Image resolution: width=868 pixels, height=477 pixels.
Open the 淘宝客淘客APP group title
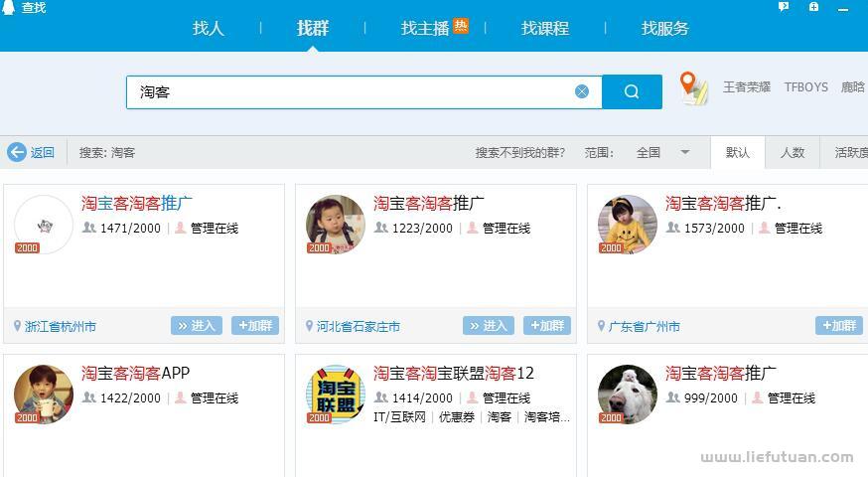136,373
